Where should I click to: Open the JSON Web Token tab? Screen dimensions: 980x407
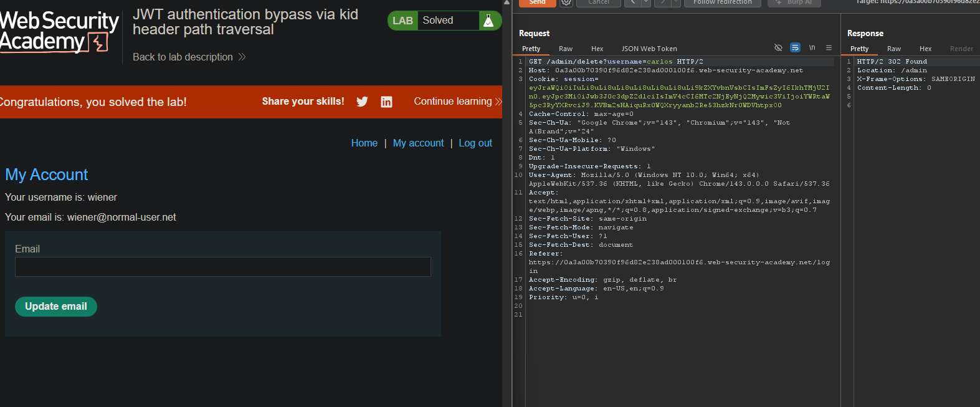pyautogui.click(x=649, y=49)
